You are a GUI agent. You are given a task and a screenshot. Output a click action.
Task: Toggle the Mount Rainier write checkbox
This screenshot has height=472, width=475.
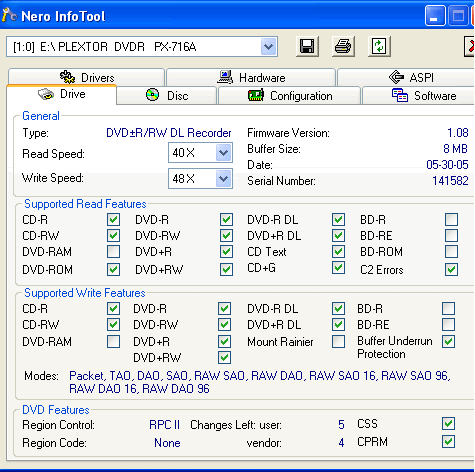pos(338,341)
